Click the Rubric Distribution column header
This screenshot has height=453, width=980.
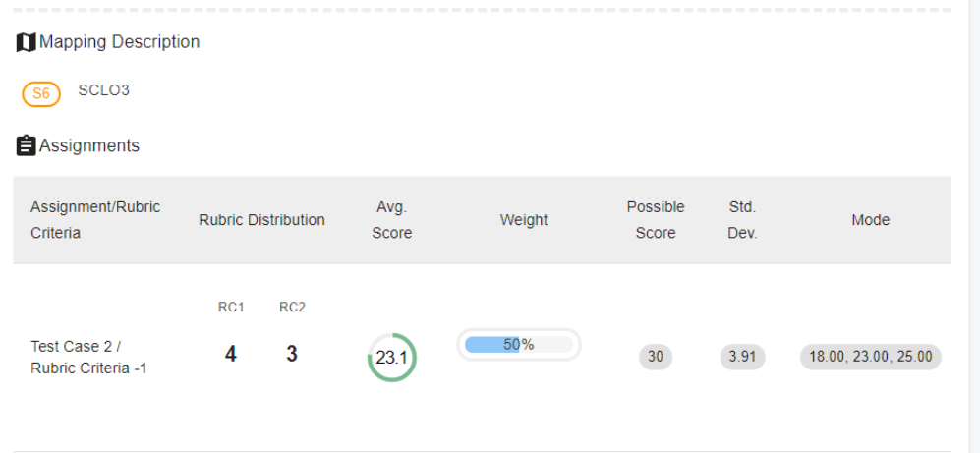(x=261, y=220)
